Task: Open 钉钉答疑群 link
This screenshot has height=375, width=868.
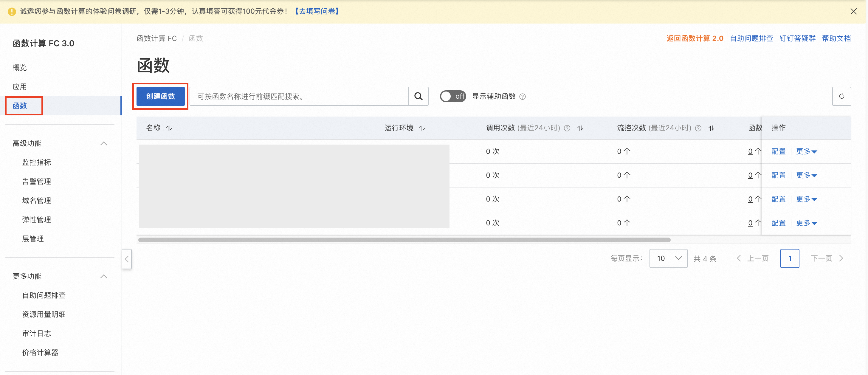Action: point(797,38)
